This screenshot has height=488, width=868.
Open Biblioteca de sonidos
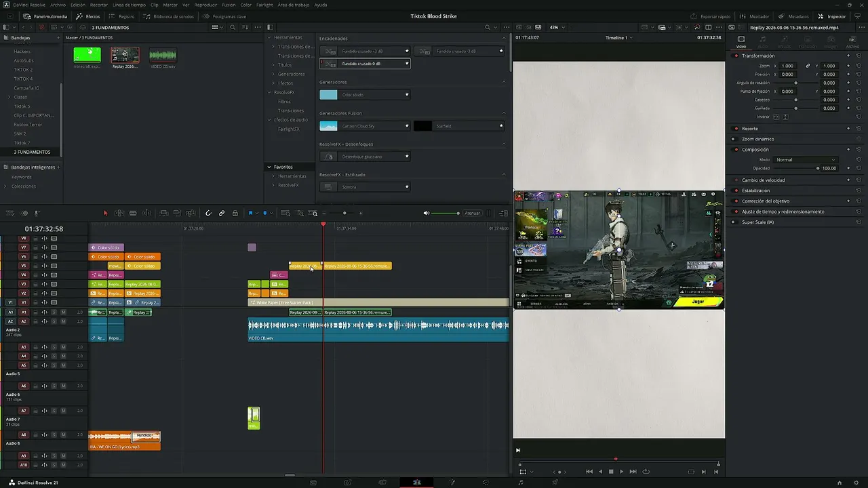[168, 16]
